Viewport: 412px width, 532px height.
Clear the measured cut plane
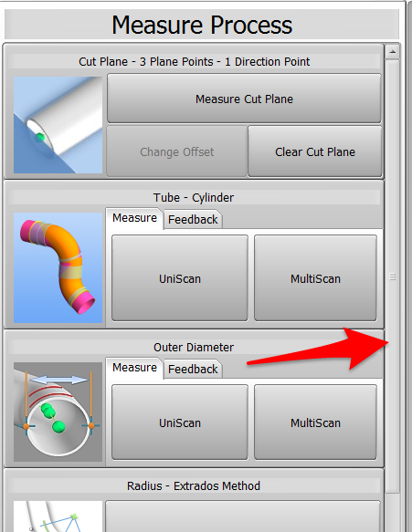[315, 151]
